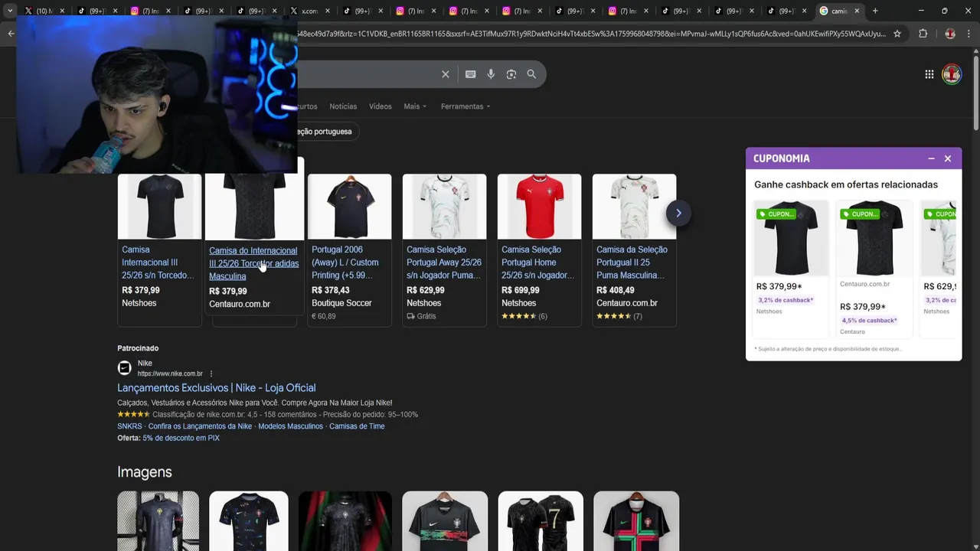
Task: Click the Patrocinado label
Action: [138, 348]
